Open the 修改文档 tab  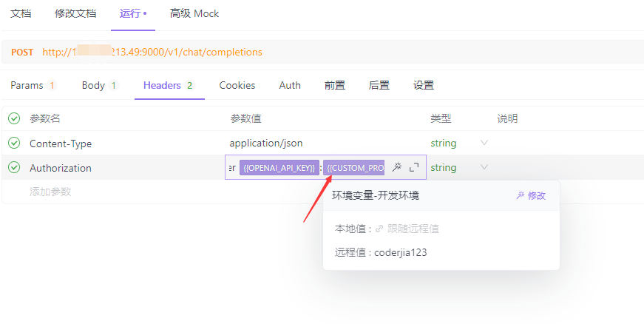[x=75, y=13]
